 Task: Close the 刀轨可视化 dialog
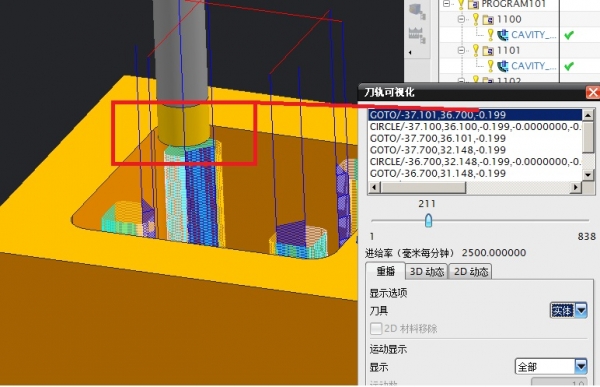[593, 92]
